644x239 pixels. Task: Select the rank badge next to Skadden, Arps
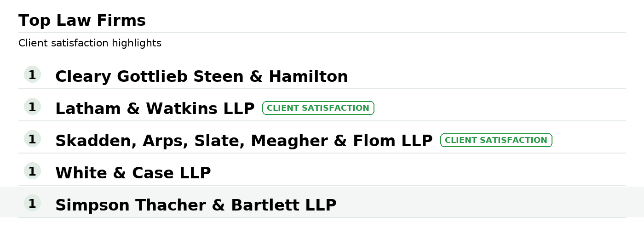pyautogui.click(x=32, y=139)
